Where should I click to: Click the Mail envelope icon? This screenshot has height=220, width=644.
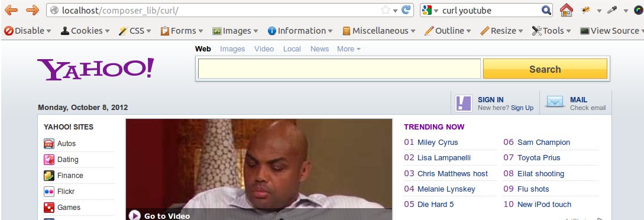click(x=555, y=101)
